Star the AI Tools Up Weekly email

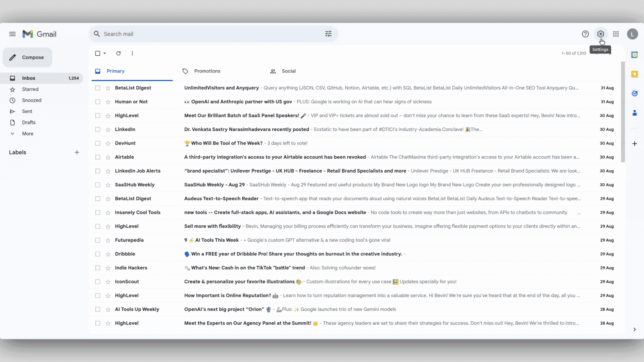point(108,310)
